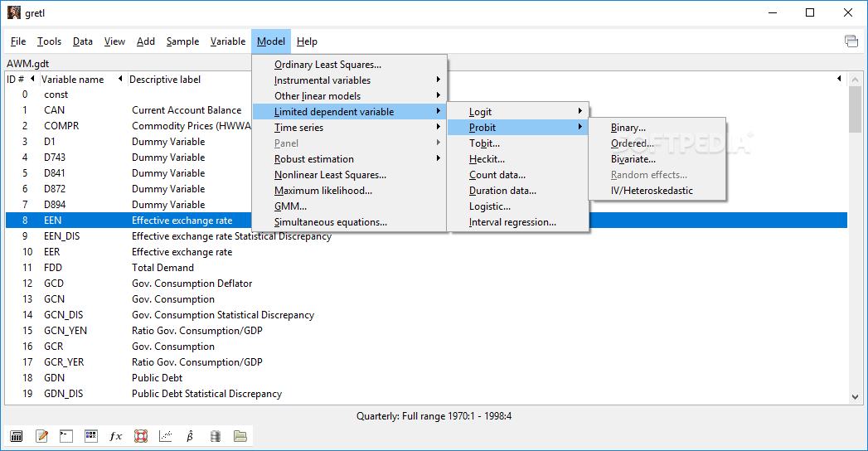Open the session icon view

point(91,436)
